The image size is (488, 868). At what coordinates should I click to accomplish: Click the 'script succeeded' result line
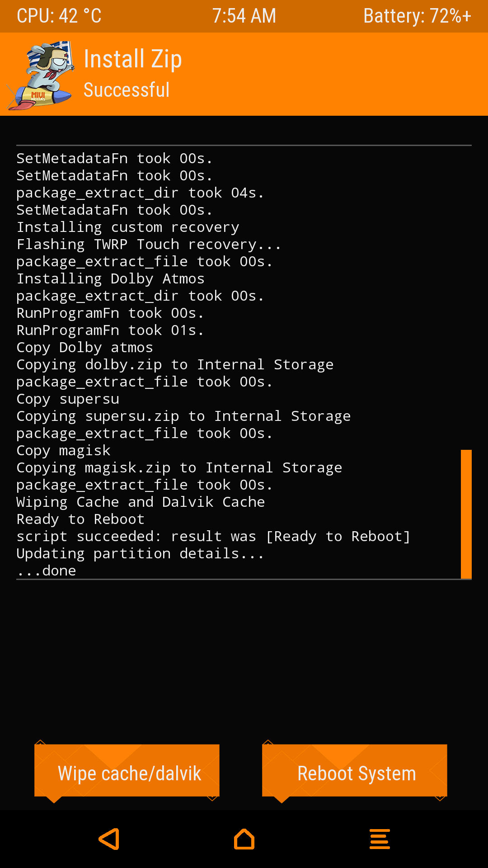tap(213, 537)
